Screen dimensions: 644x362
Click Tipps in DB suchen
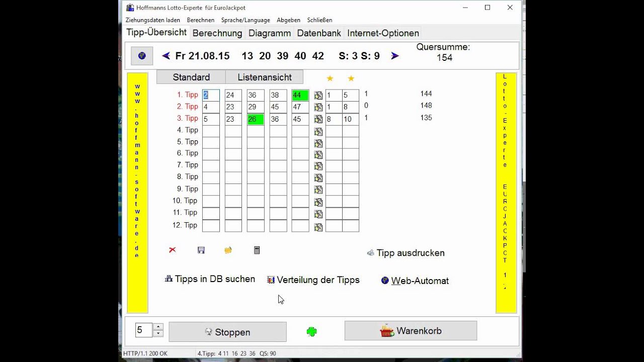(210, 279)
